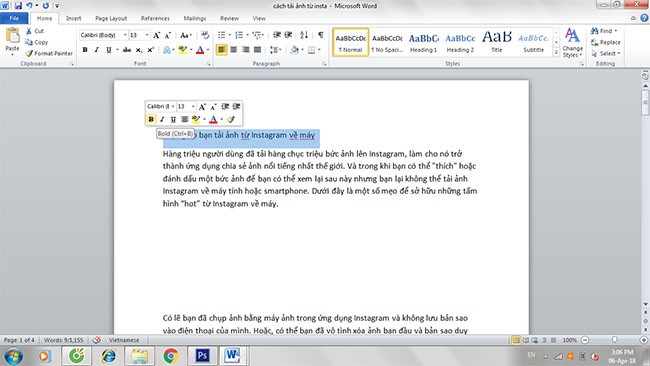Click the Sort paragraph icon
Viewport: 650px width, 366px height.
click(x=304, y=35)
